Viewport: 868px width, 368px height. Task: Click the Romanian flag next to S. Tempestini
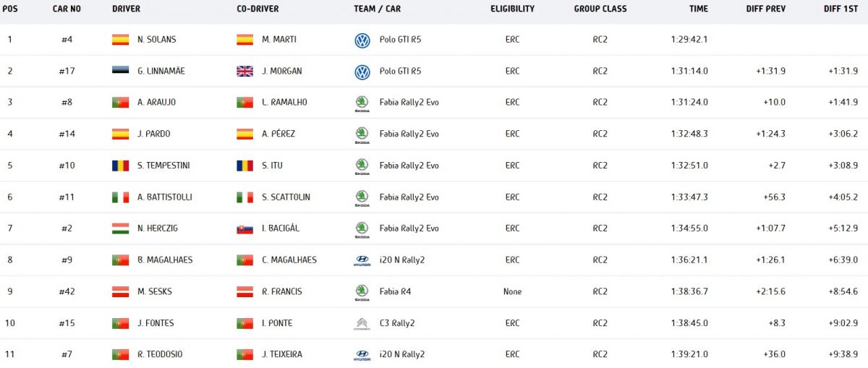coord(120,166)
